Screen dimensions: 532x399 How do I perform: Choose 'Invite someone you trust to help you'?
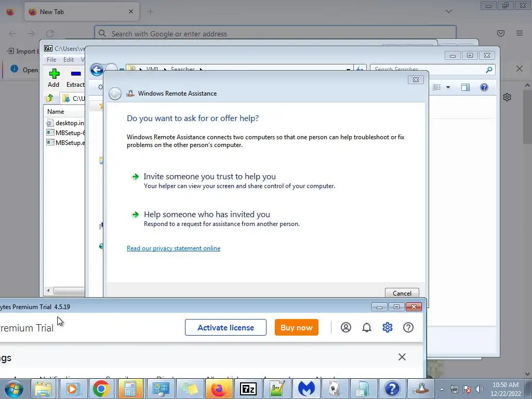click(x=209, y=177)
